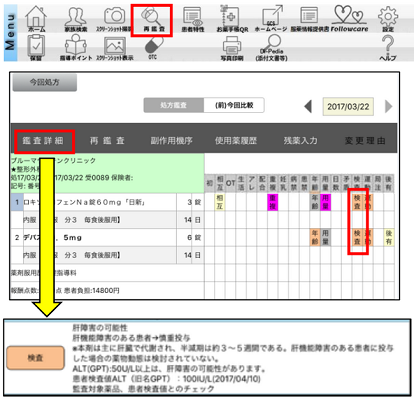Click the orange 検査 button
The width and height of the screenshot is (414, 400).
tap(35, 358)
